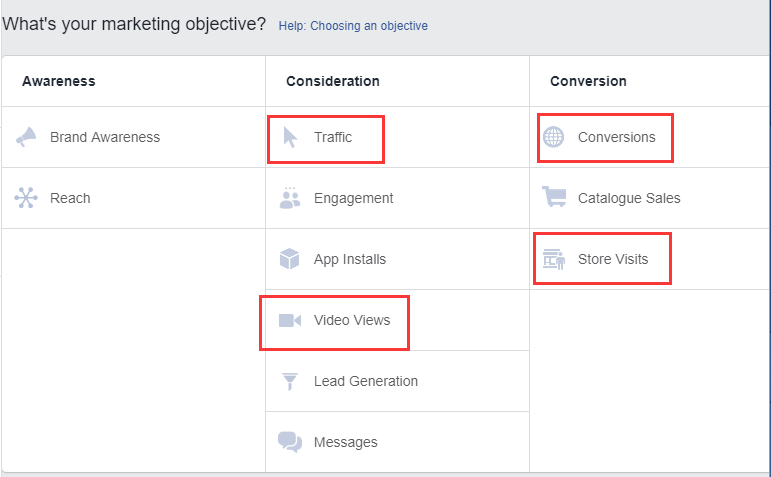The height and width of the screenshot is (477, 771).
Task: Choose the Engagement objective label
Action: click(x=354, y=198)
